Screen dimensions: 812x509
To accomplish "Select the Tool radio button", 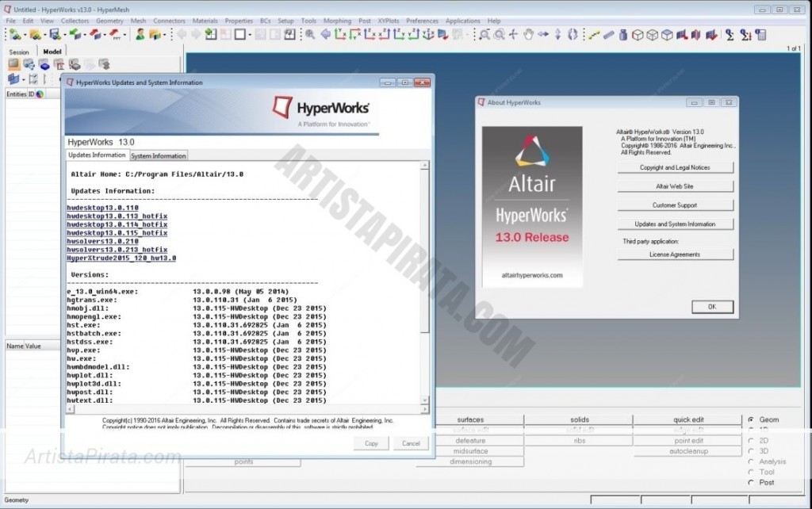I will [751, 472].
